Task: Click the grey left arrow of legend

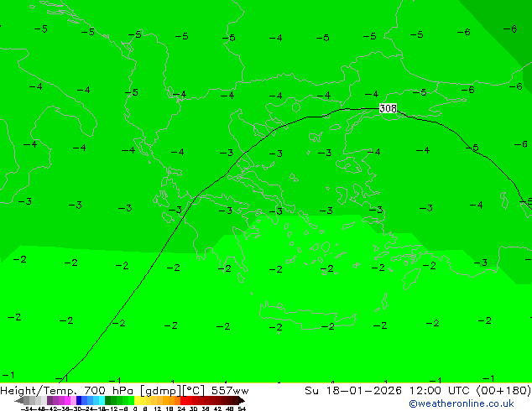Action: pos(19,401)
